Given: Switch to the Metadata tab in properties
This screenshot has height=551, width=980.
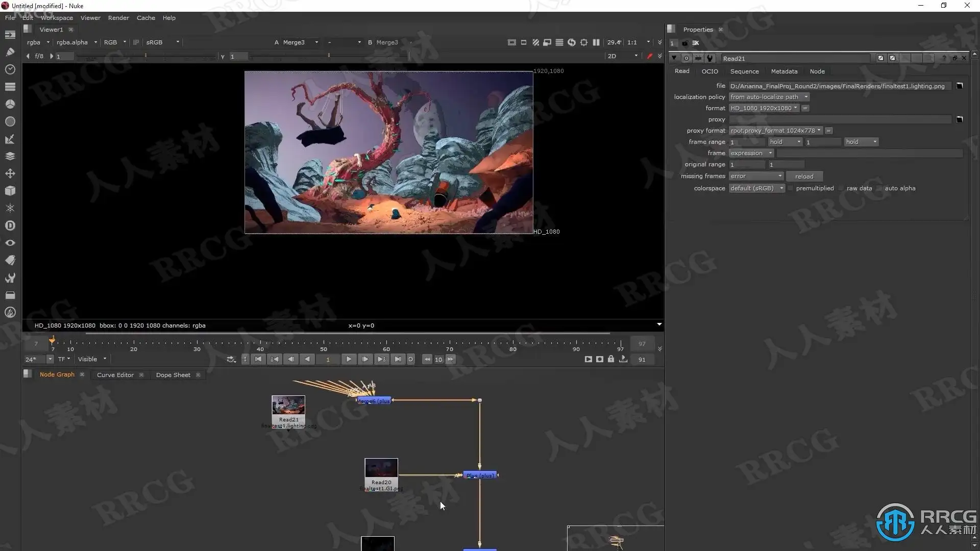Looking at the screenshot, I should tap(783, 71).
